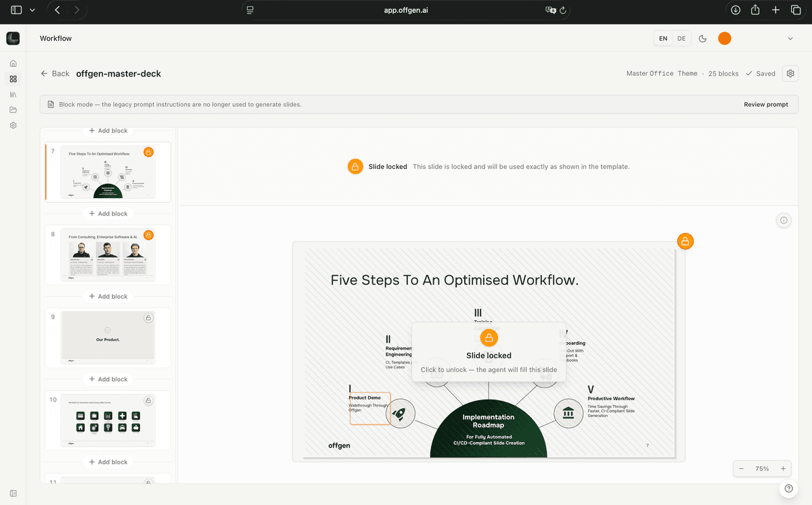
Task: Click the document icon in Block mode banner
Action: click(51, 105)
